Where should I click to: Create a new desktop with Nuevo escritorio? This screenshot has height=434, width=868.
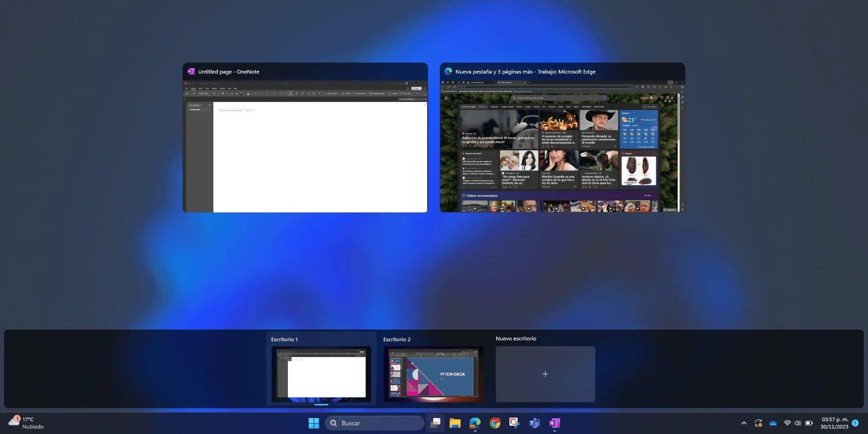(x=545, y=373)
